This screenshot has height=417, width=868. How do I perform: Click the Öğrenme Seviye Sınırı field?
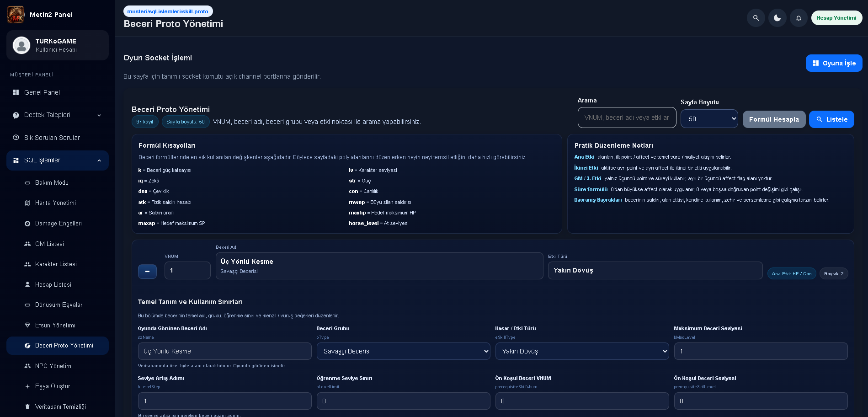coord(403,401)
